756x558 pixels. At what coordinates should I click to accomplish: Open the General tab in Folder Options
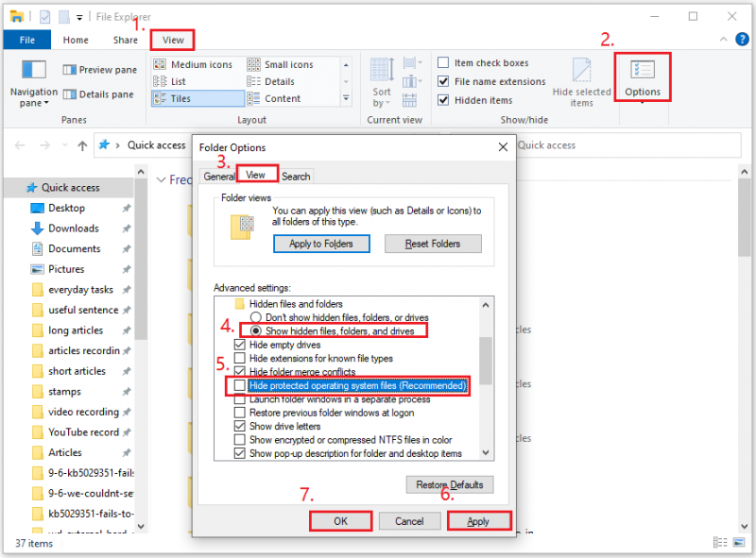click(219, 177)
